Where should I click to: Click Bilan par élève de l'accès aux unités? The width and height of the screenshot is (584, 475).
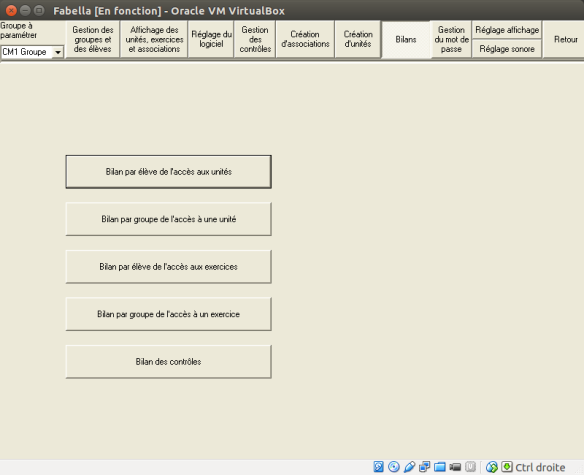click(x=168, y=172)
